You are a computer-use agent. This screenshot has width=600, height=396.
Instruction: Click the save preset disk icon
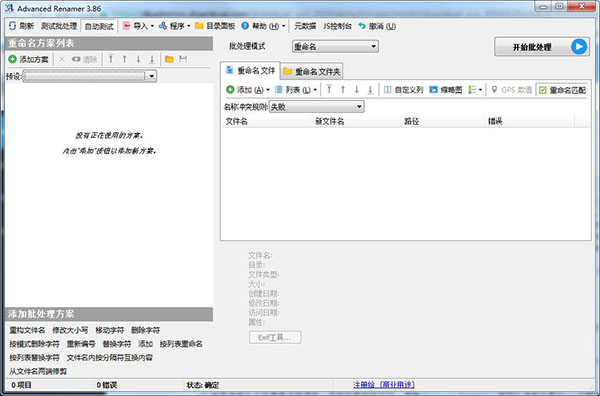pos(183,59)
